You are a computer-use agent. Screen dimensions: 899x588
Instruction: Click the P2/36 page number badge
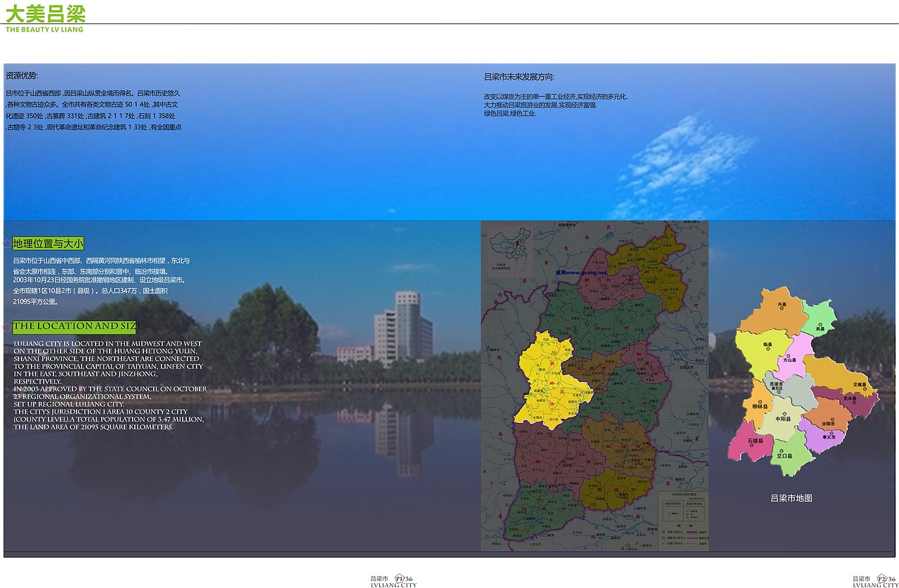885,577
